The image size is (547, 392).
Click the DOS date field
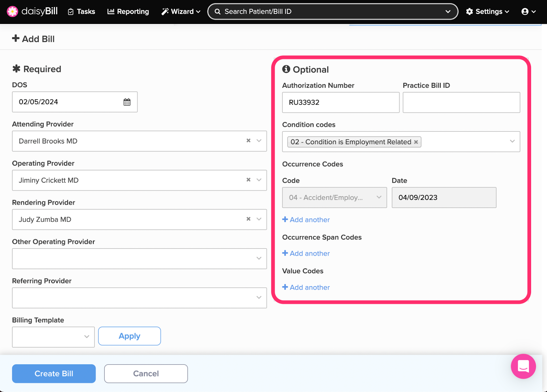(75, 102)
